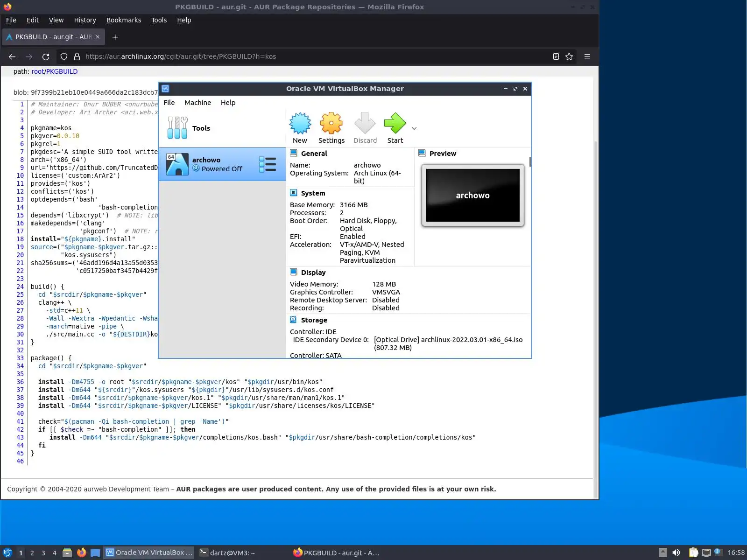The width and height of the screenshot is (747, 560).
Task: Open Firefox Tools menu
Action: tap(159, 20)
